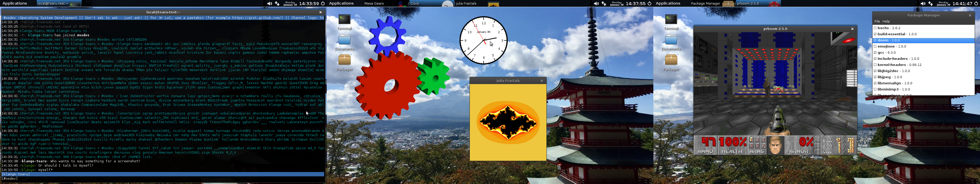The width and height of the screenshot is (980, 184).
Task: Click the power icon next to the 14:37:55 clock
Action: pos(650,3)
